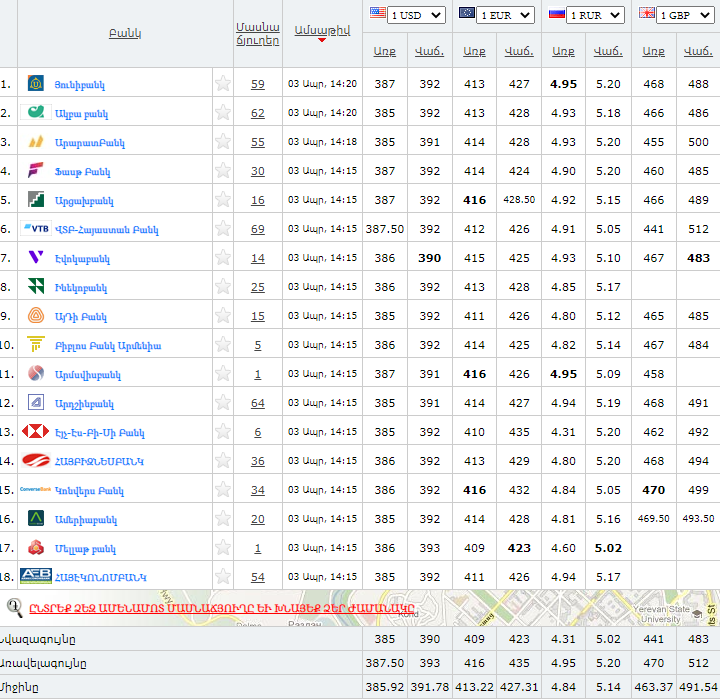Click the UK flag icon
Screen dimensions: 720x699
coord(647,12)
